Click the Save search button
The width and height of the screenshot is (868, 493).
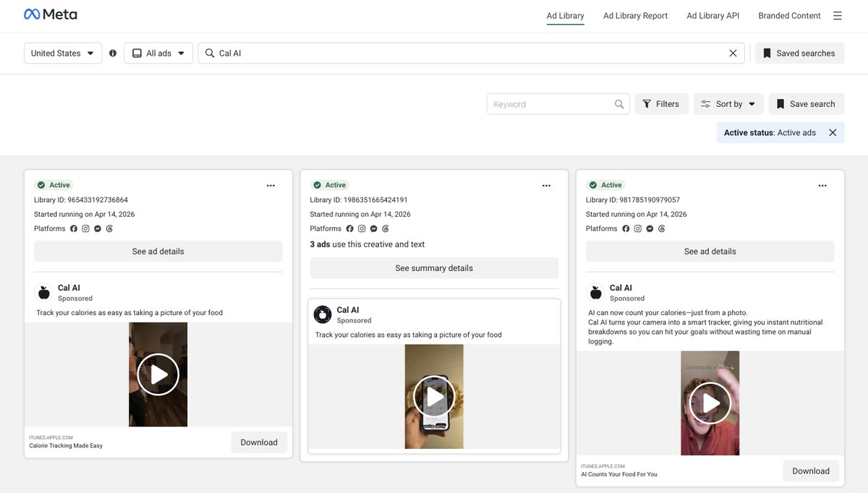(x=807, y=104)
